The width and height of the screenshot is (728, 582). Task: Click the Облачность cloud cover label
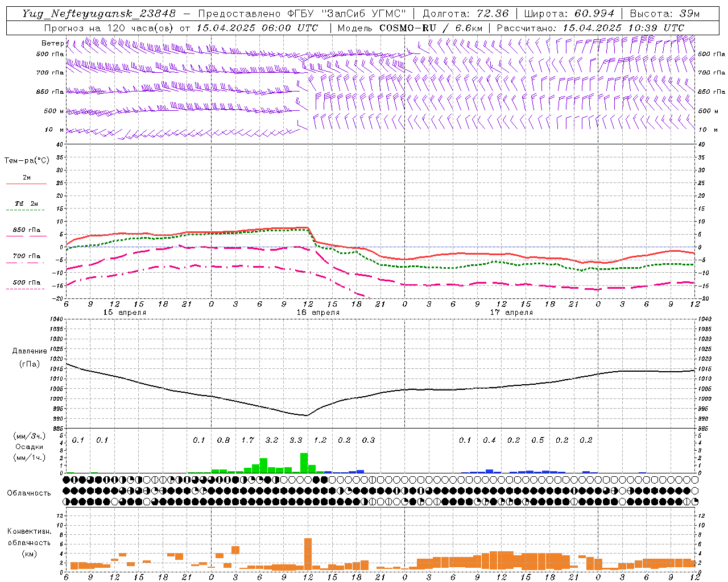click(x=29, y=493)
